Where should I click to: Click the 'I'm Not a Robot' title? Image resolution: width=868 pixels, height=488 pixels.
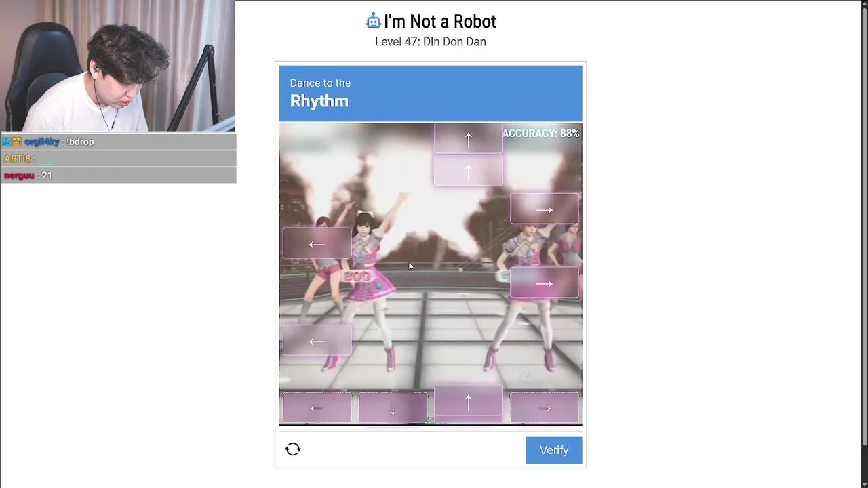coord(440,22)
